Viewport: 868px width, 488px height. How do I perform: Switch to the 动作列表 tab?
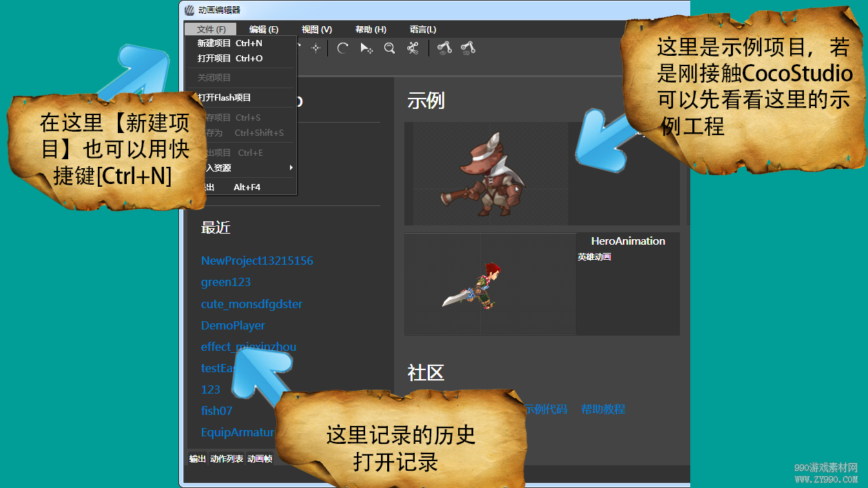pyautogui.click(x=227, y=458)
